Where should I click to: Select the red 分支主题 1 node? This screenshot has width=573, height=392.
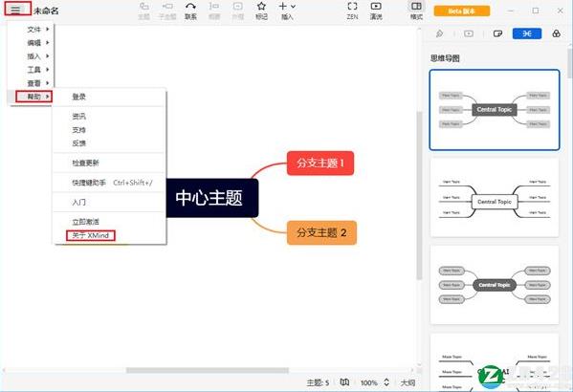tap(320, 163)
